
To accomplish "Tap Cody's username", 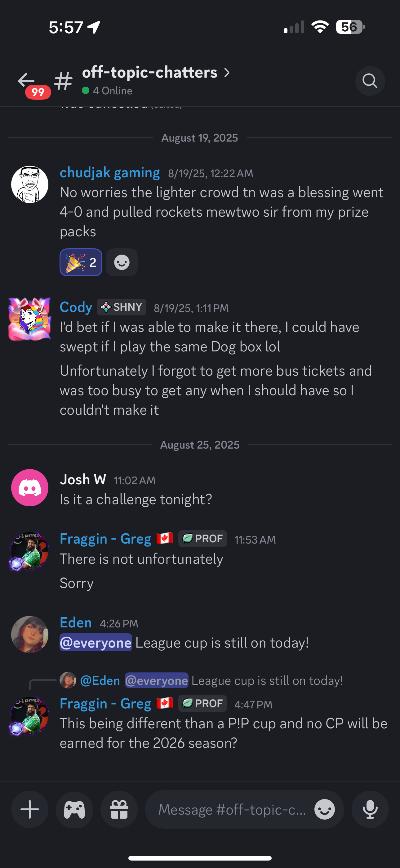I will [76, 307].
